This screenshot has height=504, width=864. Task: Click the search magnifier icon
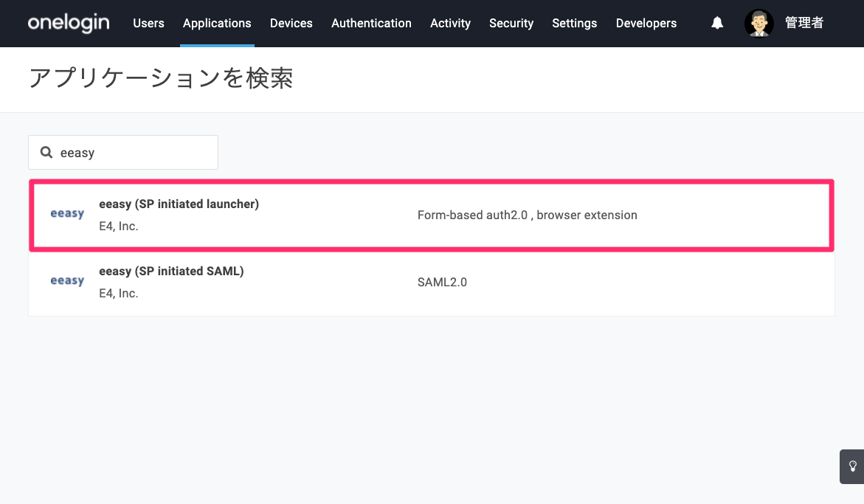(x=46, y=152)
